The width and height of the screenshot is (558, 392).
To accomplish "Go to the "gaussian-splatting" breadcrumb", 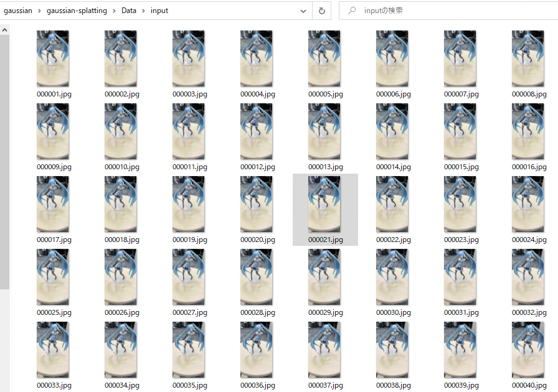I will 77,11.
